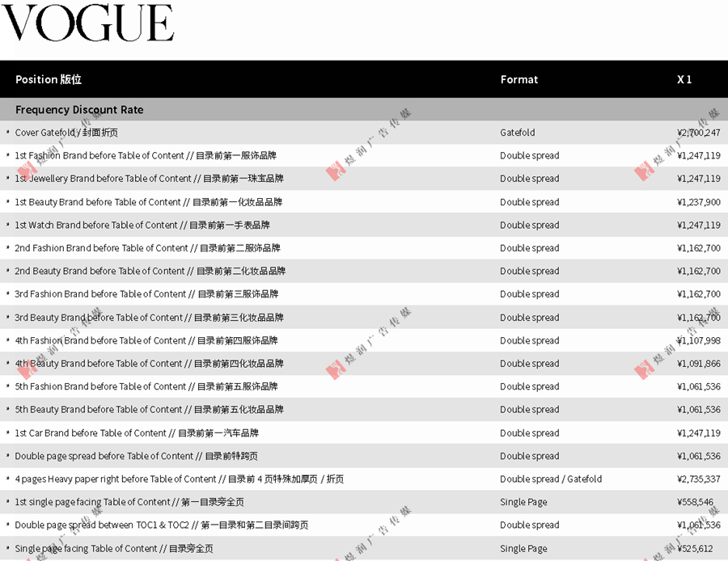Click the price ¥2,735,337

[699, 479]
